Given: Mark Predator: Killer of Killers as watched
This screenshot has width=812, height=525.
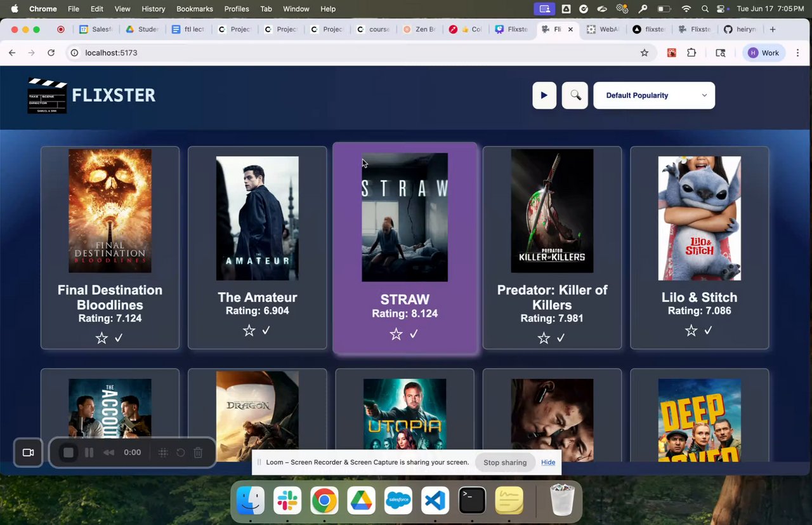Looking at the screenshot, I should [561, 338].
